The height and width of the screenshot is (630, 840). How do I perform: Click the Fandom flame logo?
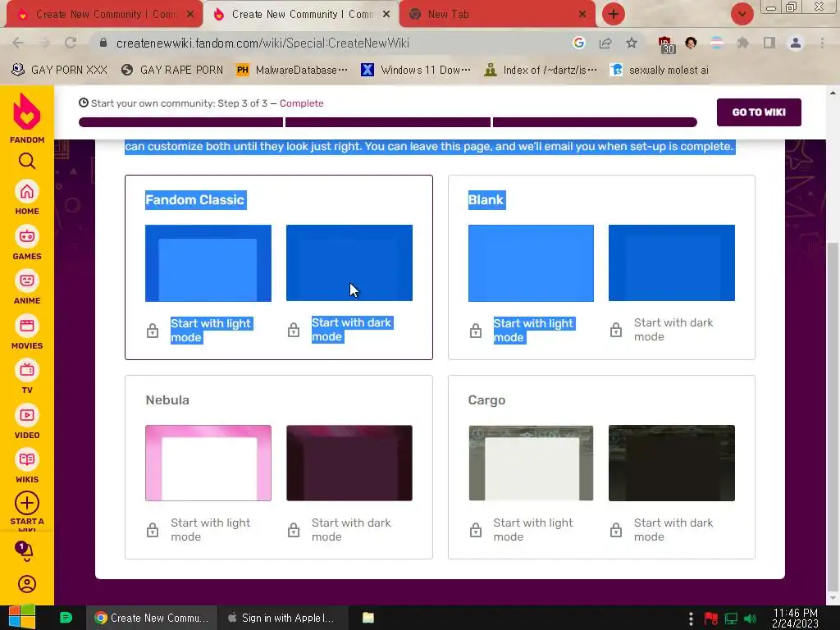coord(27,112)
